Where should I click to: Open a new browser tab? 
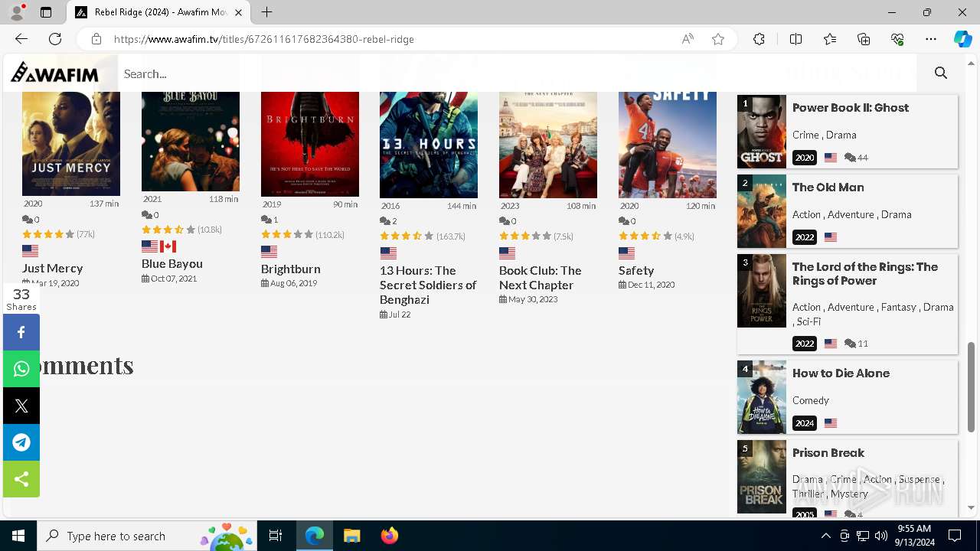266,12
